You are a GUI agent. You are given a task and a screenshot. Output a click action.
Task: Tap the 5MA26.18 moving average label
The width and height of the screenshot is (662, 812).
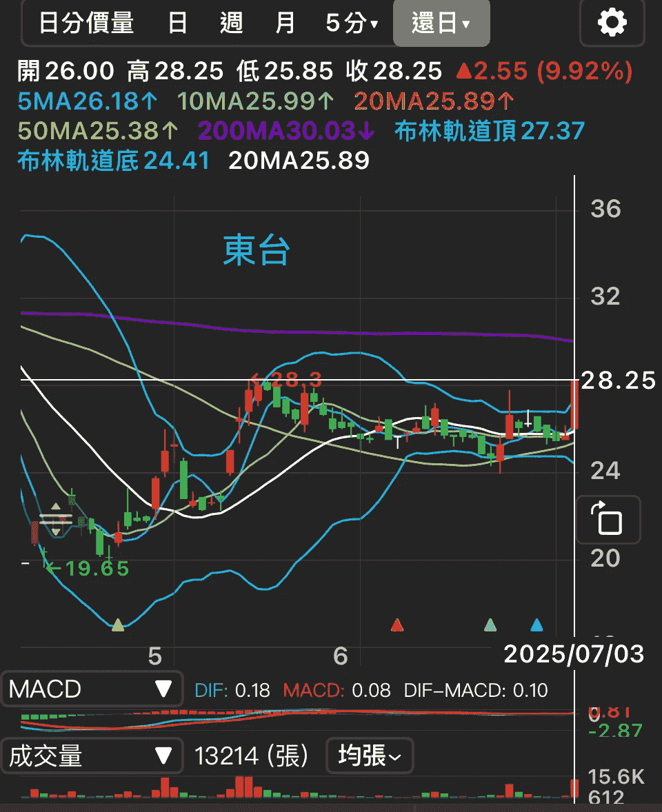pyautogui.click(x=87, y=101)
